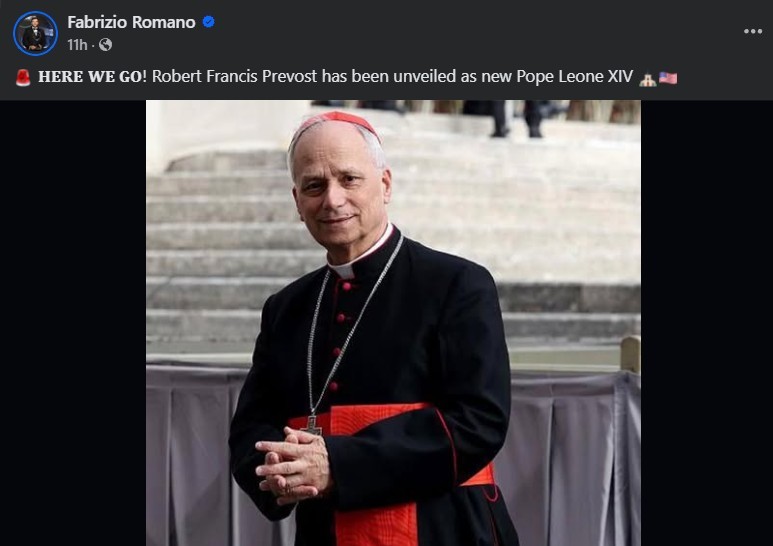Click the public globe audience icon
This screenshot has height=546, width=773.
[x=105, y=45]
